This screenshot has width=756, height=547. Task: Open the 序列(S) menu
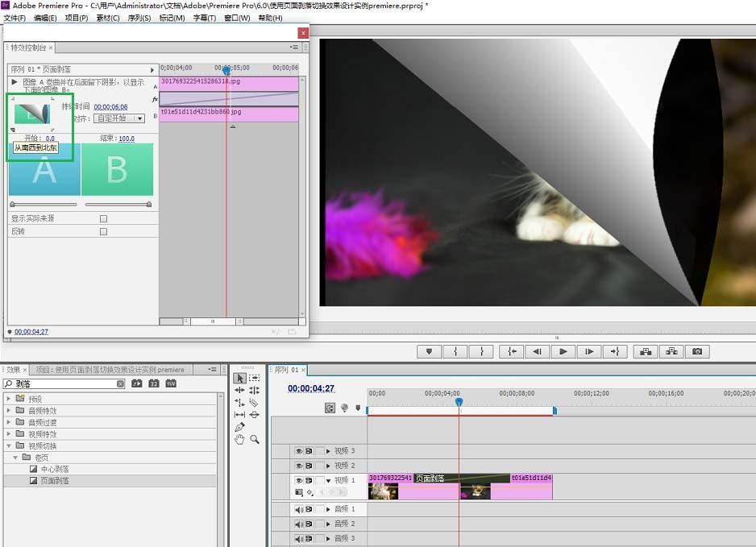[139, 18]
